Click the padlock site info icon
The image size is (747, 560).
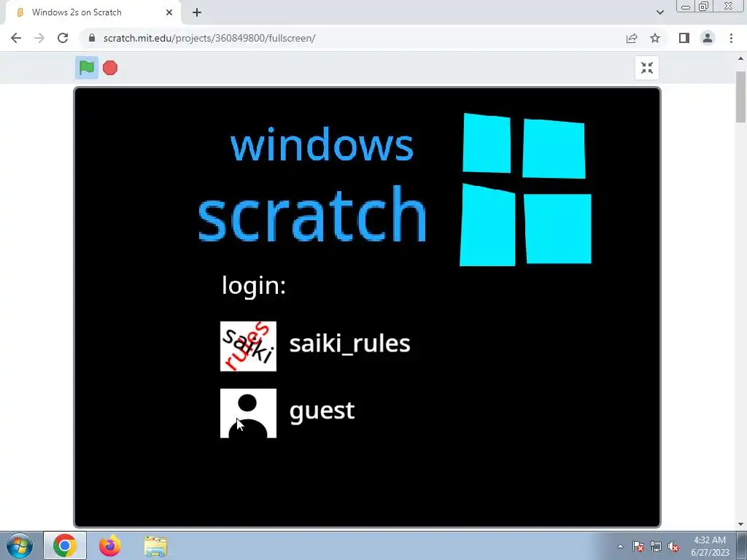point(92,38)
